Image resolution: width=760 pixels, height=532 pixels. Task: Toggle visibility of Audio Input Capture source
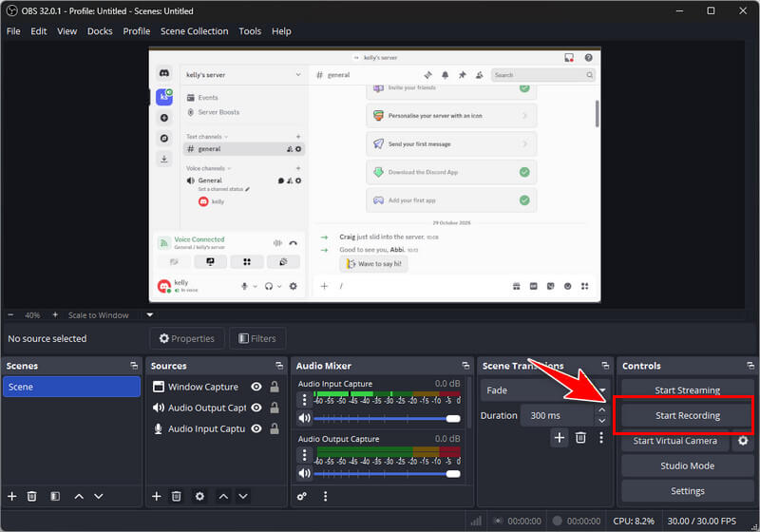[256, 428]
